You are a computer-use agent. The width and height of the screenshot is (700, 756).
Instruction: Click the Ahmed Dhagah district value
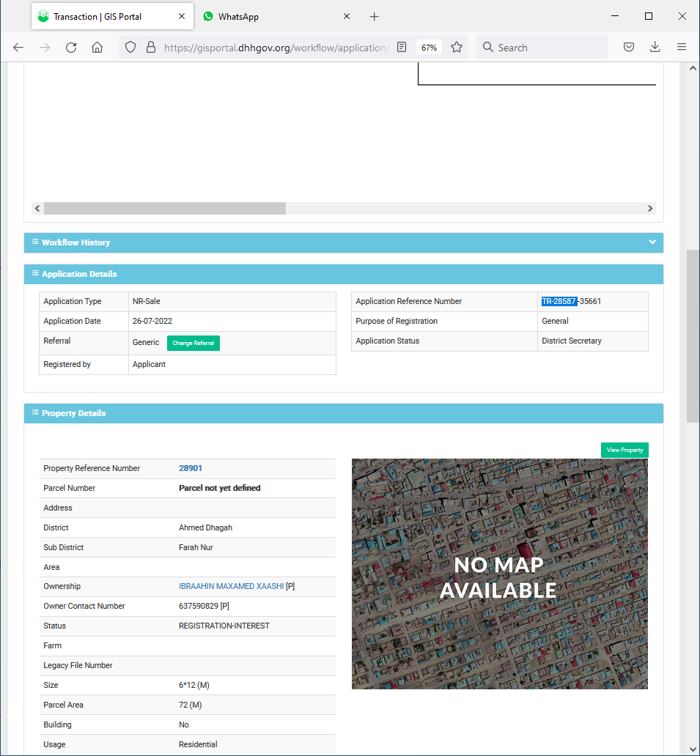coord(205,527)
